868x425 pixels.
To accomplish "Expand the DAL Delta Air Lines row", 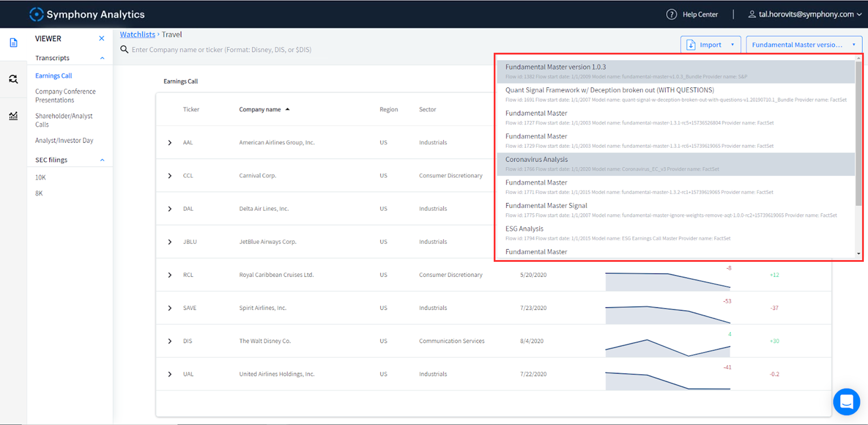I will pos(170,209).
